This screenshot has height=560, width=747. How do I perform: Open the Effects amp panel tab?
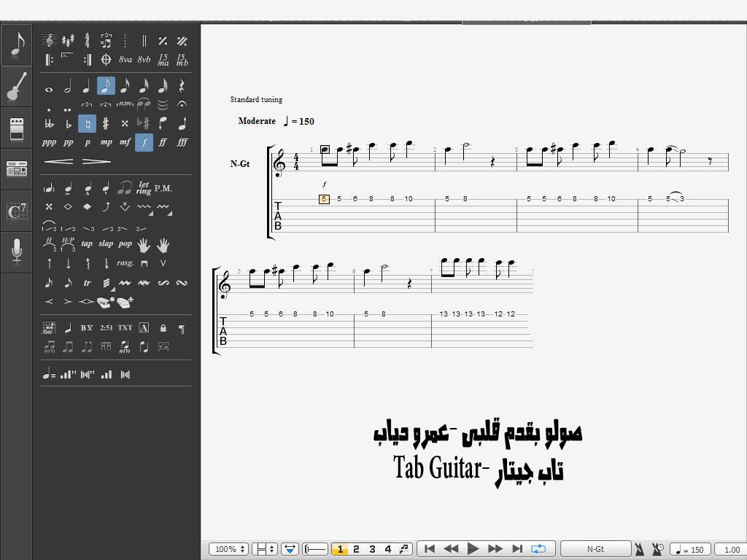click(16, 128)
